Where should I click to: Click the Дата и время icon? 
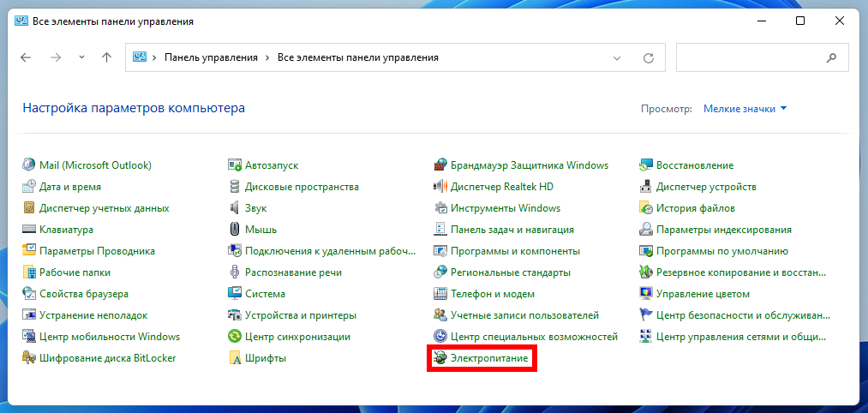click(29, 187)
